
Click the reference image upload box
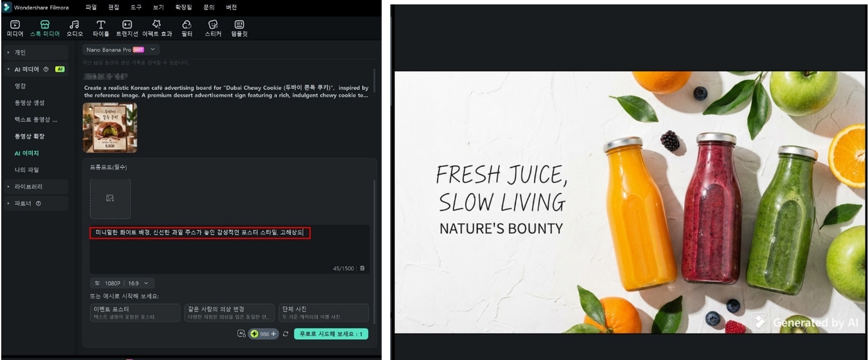coord(110,199)
